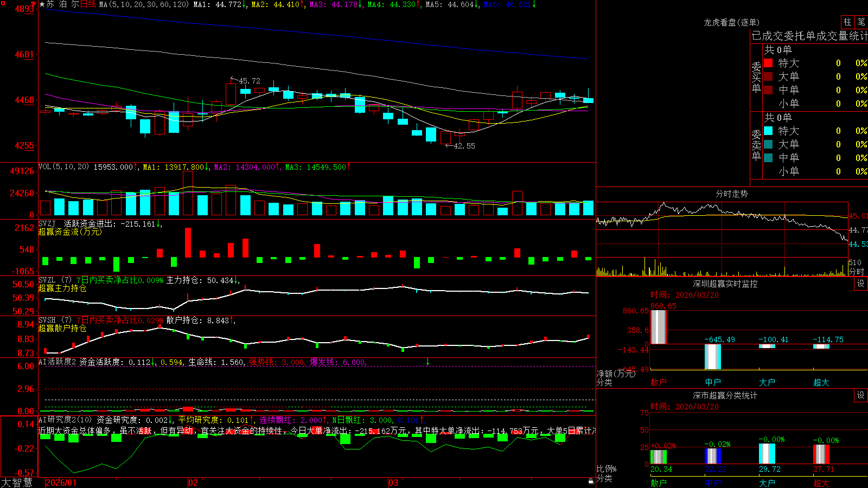Click the MA(5,10,20,30,60,120) indicator parameters

pyautogui.click(x=144, y=4)
